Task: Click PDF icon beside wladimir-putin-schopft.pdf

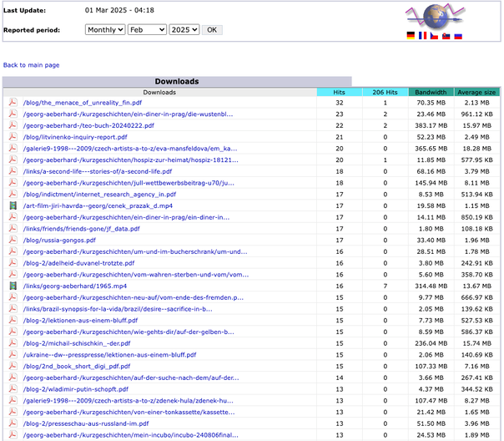Action: [13, 389]
